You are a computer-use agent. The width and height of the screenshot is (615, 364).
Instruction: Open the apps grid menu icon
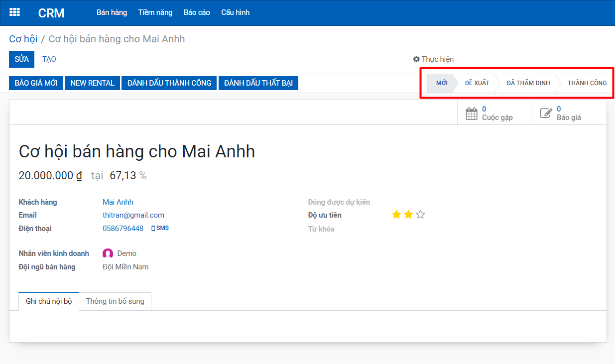[x=15, y=12]
